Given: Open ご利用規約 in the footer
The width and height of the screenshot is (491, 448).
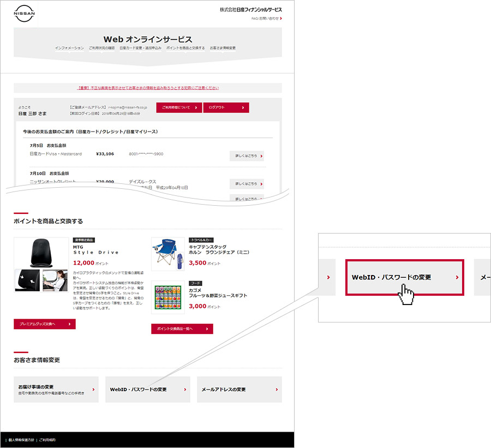Looking at the screenshot, I should tap(47, 440).
